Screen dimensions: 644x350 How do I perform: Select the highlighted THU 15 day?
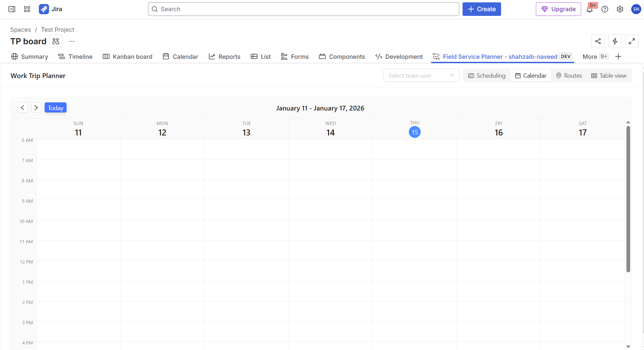pos(415,132)
